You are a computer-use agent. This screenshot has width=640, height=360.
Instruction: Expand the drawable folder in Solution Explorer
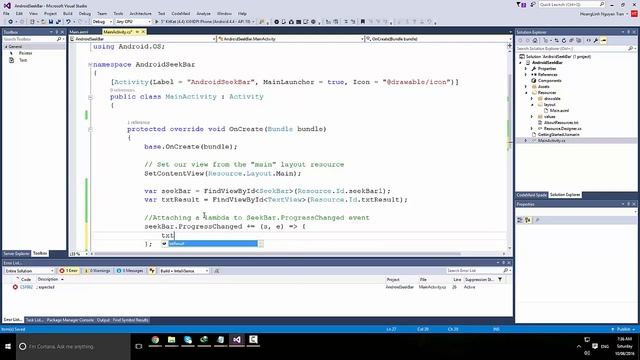(531, 98)
